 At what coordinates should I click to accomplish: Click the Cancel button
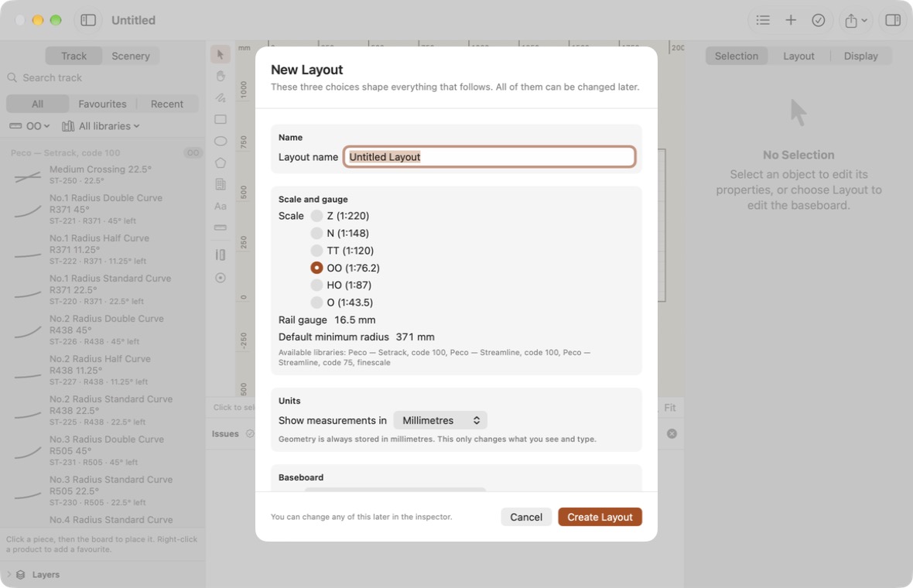click(x=526, y=517)
